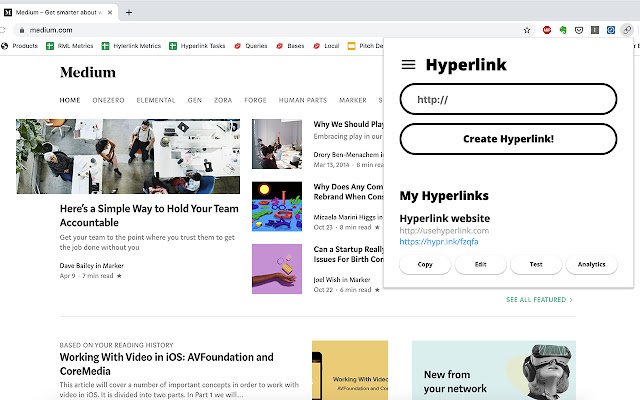This screenshot has width=640, height=400.
Task: Click the dark square extension icon
Action: (595, 30)
